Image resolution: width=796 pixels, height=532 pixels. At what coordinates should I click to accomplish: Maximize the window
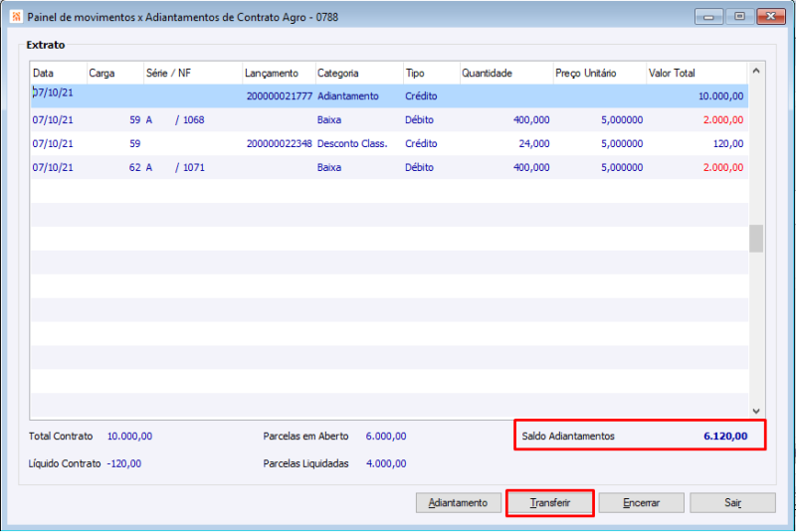[x=739, y=17]
